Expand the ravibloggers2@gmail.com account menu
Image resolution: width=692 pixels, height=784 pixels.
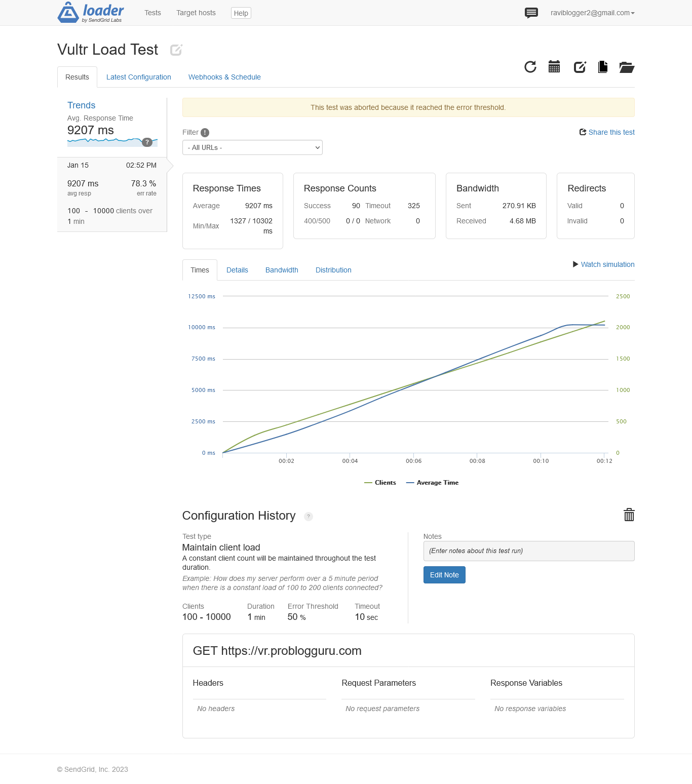click(592, 13)
